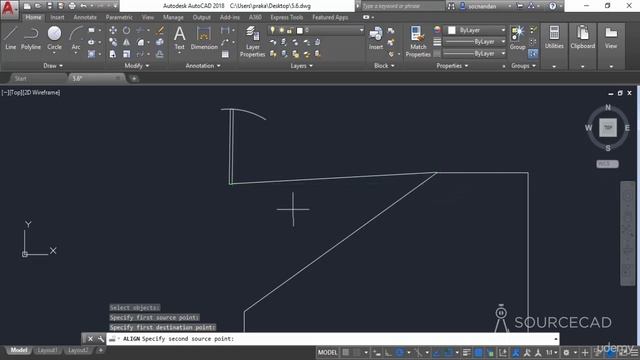Image resolution: width=640 pixels, height=360 pixels.
Task: Expand the Draw panel
Action: pyautogui.click(x=53, y=66)
